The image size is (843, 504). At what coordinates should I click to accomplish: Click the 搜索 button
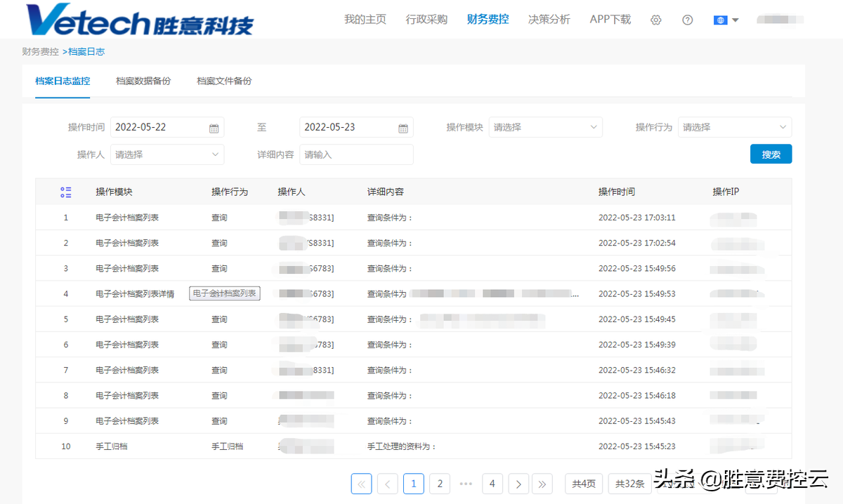(x=771, y=154)
